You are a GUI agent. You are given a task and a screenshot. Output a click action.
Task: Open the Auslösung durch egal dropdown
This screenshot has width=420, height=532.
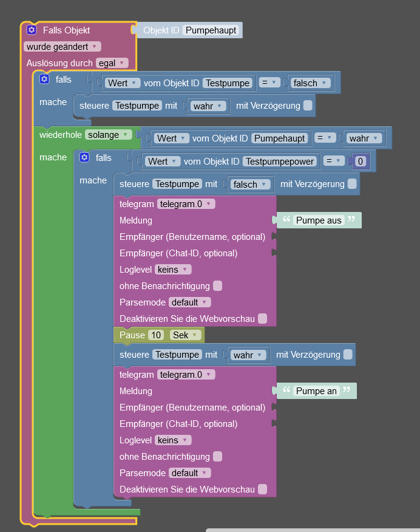pos(112,63)
